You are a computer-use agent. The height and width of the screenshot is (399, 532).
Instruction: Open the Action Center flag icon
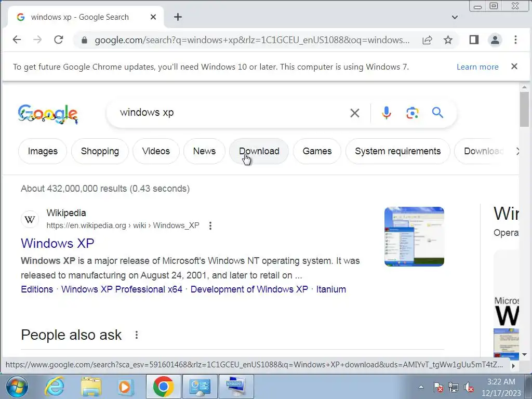click(x=438, y=387)
